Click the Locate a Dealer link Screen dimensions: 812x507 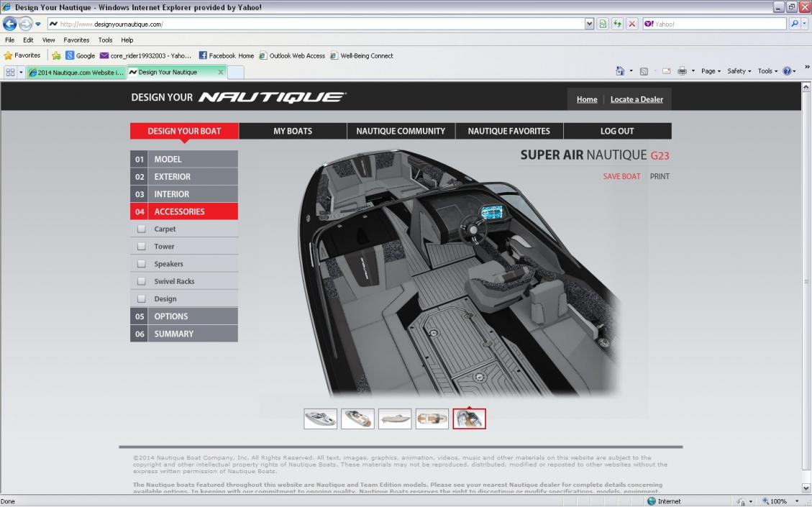tap(637, 99)
